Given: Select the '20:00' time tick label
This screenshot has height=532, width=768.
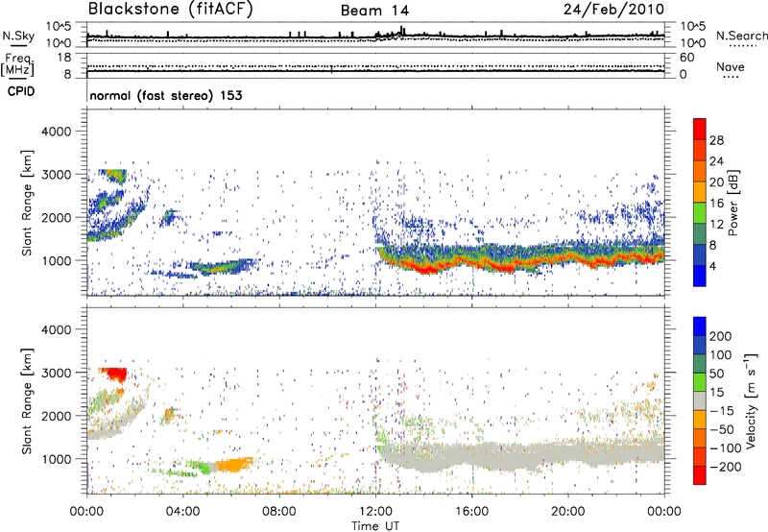Looking at the screenshot, I should 568,512.
